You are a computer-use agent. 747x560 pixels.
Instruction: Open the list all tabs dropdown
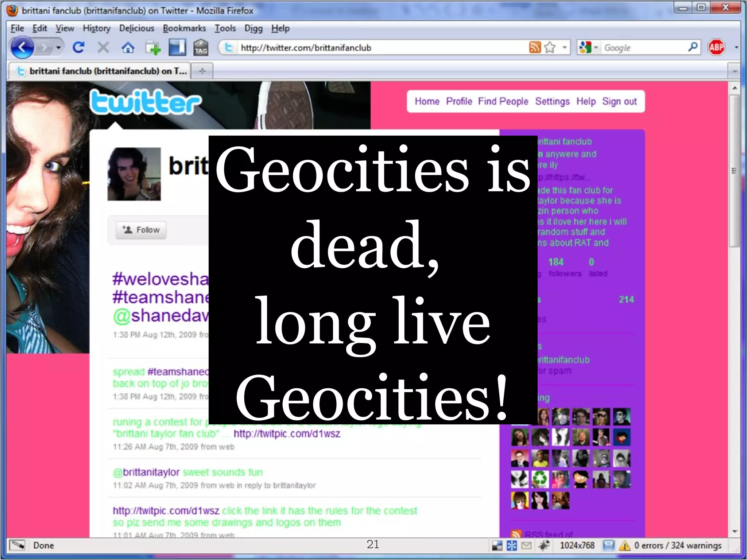click(734, 71)
